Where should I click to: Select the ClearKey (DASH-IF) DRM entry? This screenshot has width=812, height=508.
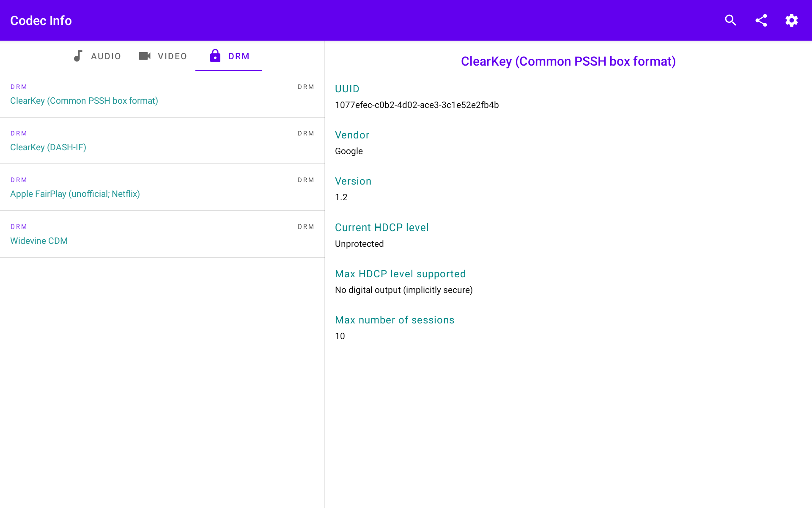(x=48, y=147)
